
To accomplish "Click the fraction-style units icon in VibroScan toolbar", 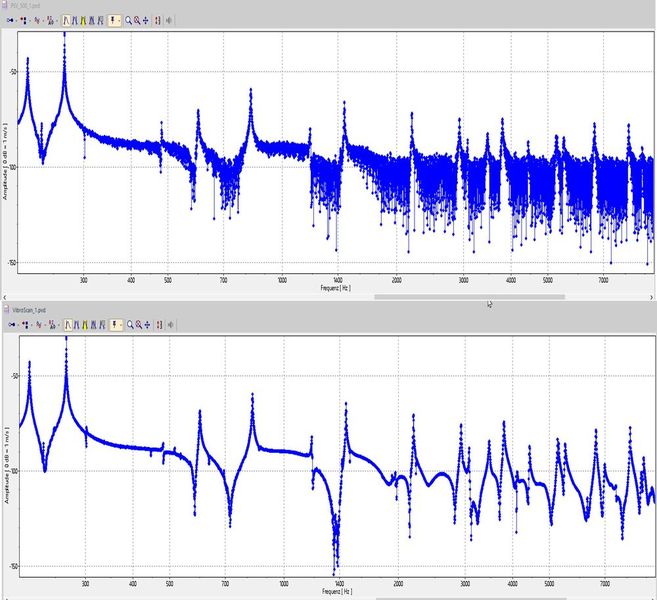I will coord(52,325).
